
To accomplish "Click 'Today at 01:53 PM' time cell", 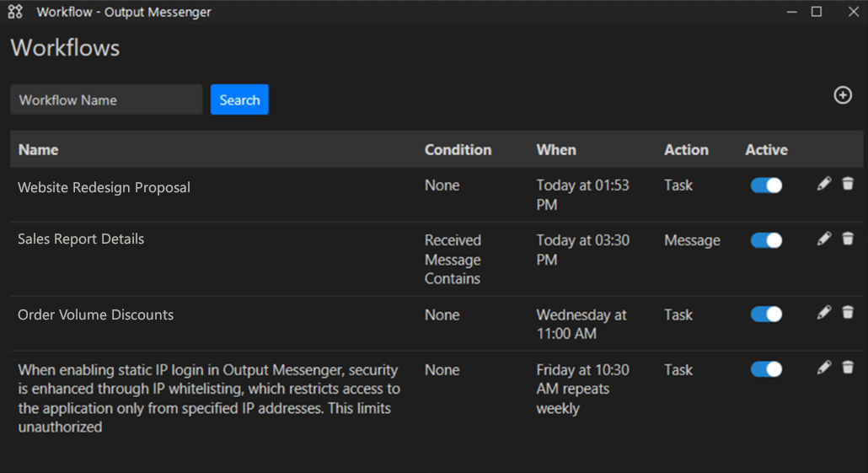I will pos(582,195).
